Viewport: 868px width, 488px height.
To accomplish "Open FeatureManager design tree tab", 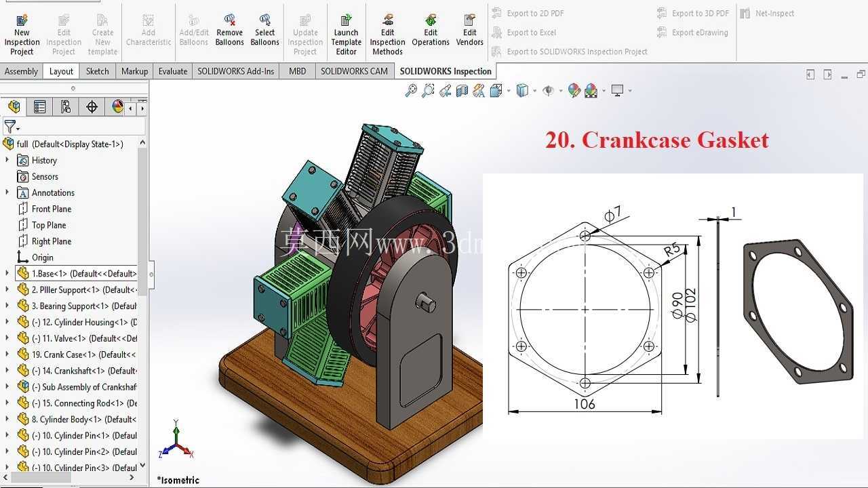I will (x=14, y=106).
